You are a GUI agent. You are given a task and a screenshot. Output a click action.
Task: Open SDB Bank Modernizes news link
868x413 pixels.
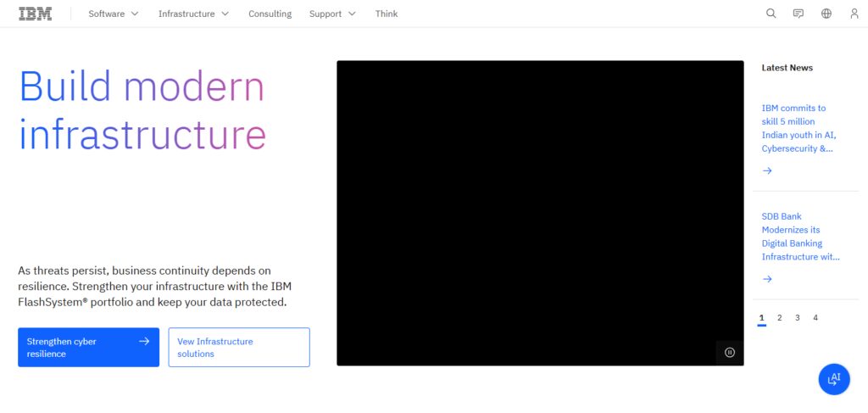[x=800, y=237]
